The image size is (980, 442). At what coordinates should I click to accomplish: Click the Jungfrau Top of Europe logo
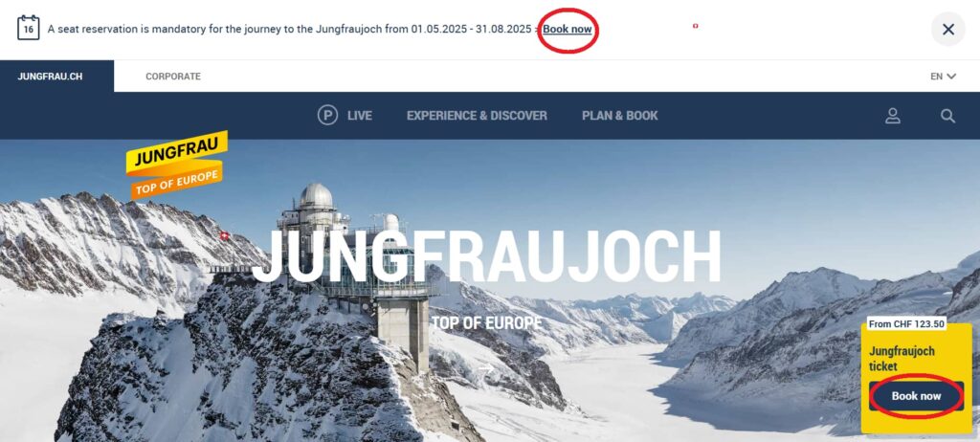click(177, 166)
